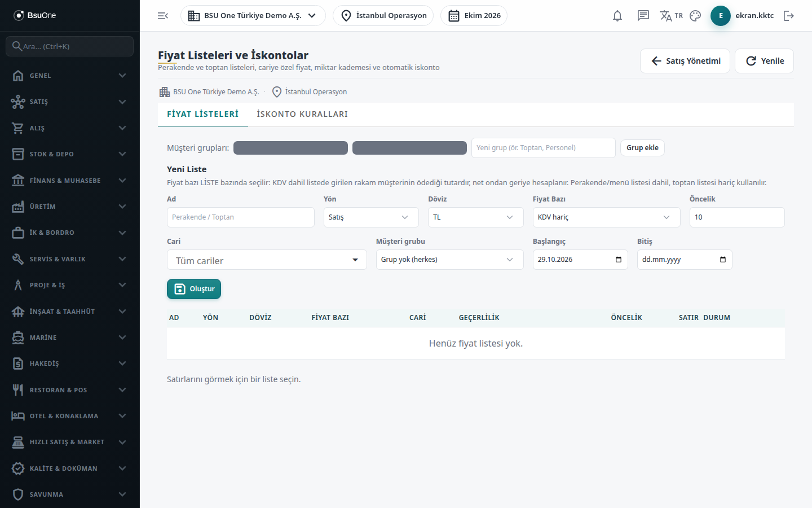Select the Fiyat Listeleri tab
Screen dimensions: 812x508
tap(203, 114)
